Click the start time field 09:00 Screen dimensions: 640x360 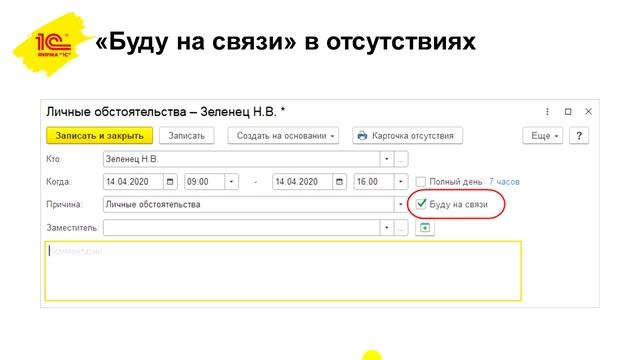204,182
